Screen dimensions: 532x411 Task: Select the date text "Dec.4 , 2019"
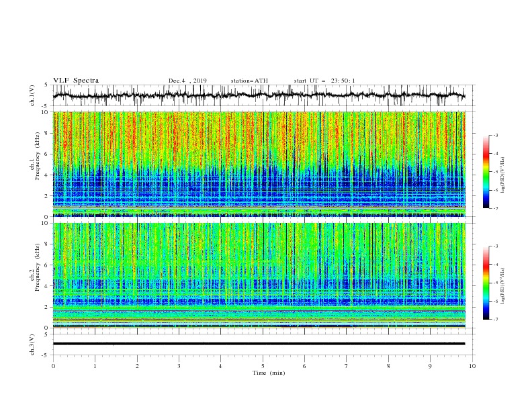point(187,81)
